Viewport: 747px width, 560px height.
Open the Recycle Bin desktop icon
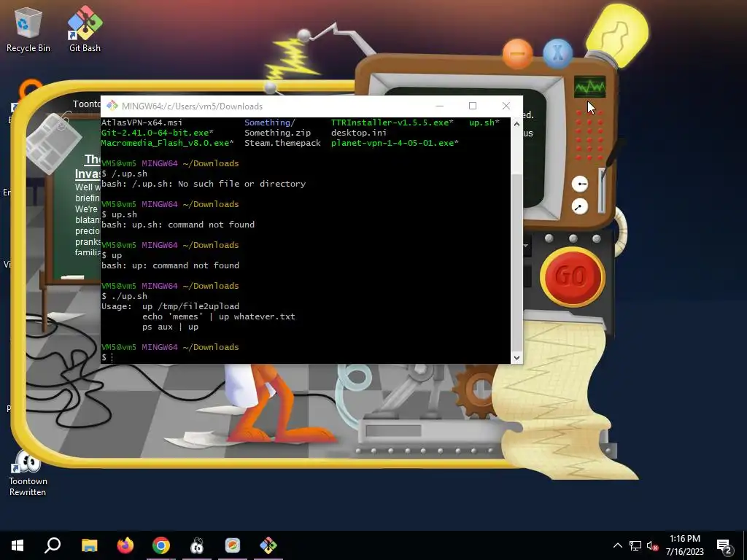(x=28, y=29)
